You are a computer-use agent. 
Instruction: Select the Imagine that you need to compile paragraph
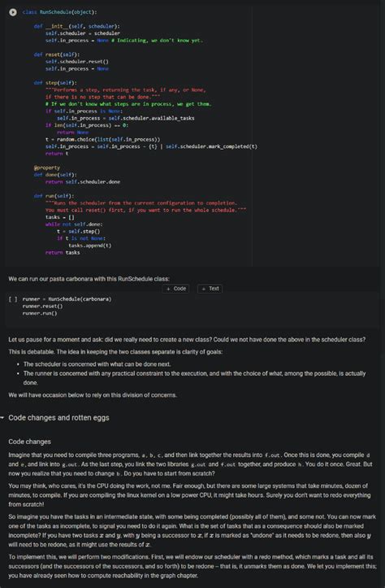190,464
